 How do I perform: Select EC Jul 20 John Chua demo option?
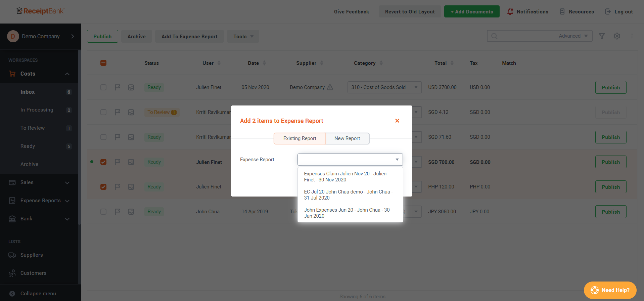[350, 195]
